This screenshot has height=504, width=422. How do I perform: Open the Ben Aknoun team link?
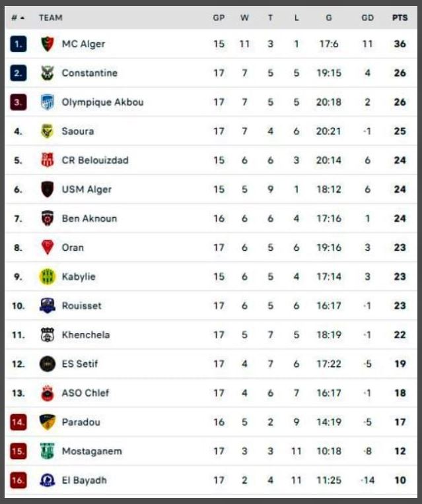(x=89, y=218)
